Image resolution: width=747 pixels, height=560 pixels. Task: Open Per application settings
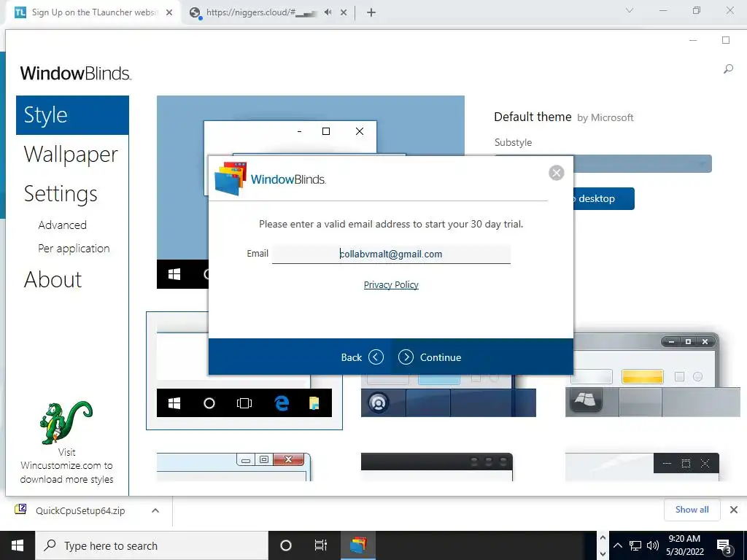click(74, 249)
